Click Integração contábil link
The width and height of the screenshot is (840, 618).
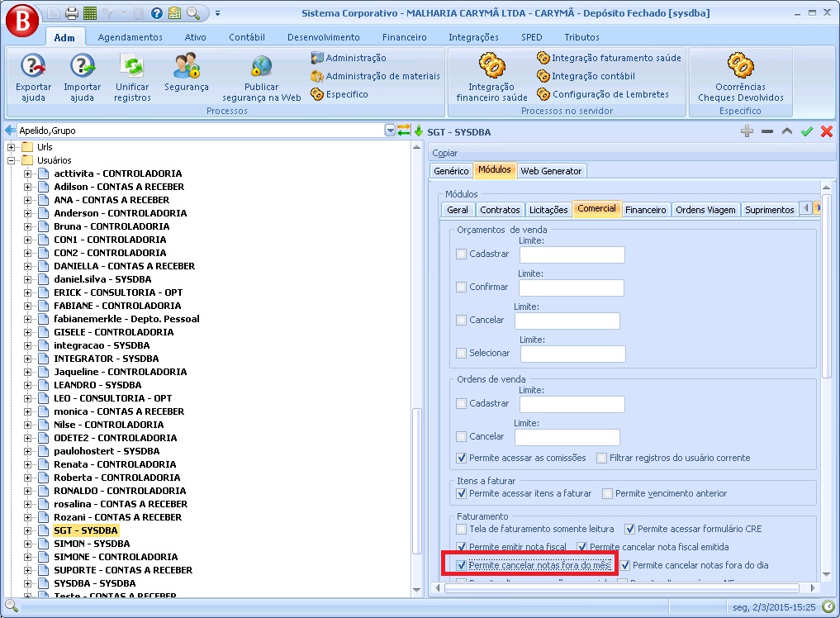pos(592,76)
